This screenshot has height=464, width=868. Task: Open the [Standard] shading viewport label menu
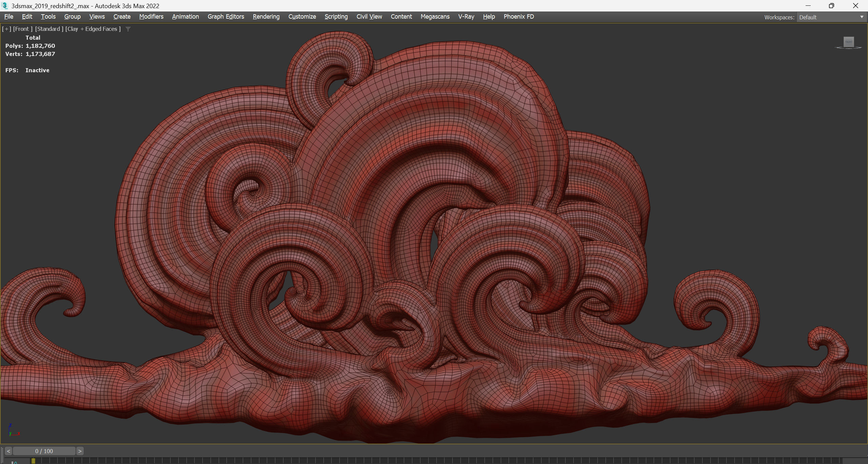(x=49, y=29)
